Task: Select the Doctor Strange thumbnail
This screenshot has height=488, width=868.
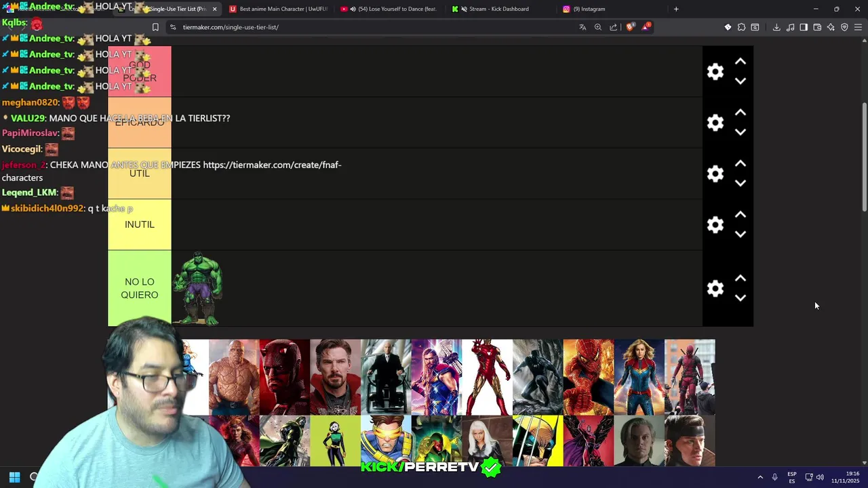Action: [x=335, y=377]
